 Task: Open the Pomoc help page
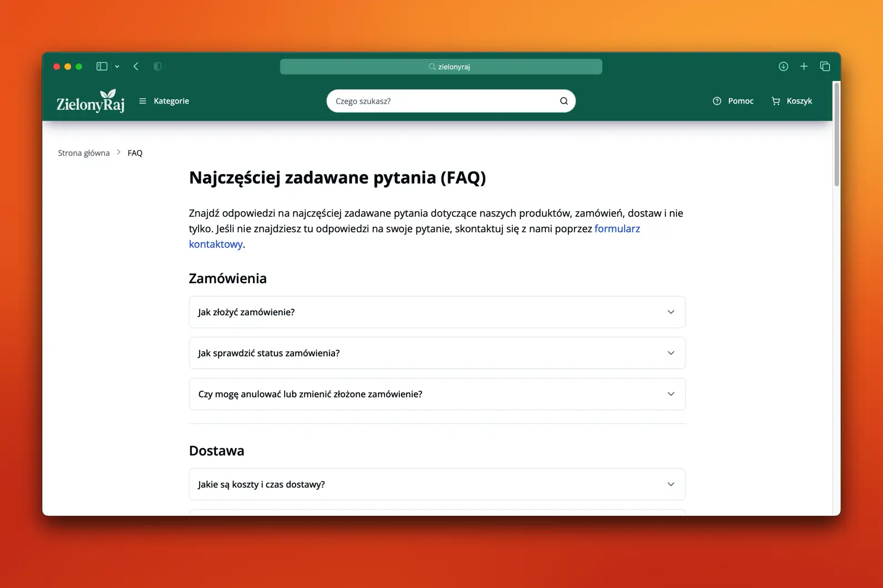coord(733,101)
